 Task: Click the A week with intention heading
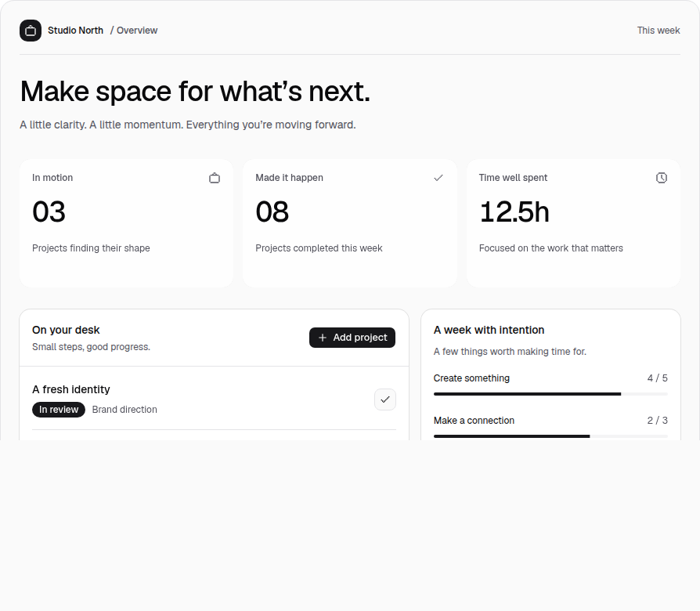click(x=489, y=330)
